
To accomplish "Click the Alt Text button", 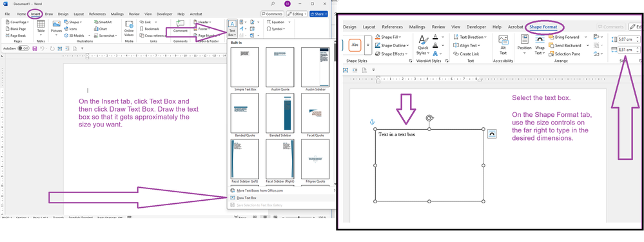I will click(x=503, y=45).
